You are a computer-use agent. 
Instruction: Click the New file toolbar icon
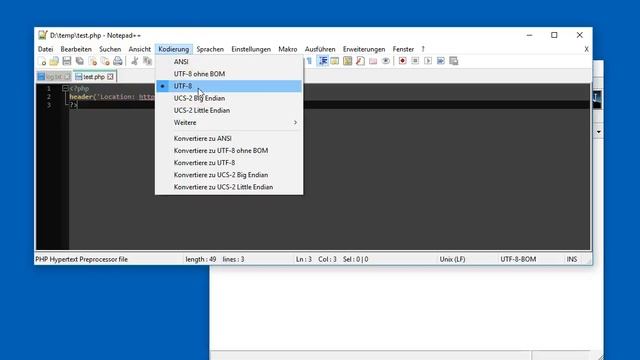tap(42, 61)
